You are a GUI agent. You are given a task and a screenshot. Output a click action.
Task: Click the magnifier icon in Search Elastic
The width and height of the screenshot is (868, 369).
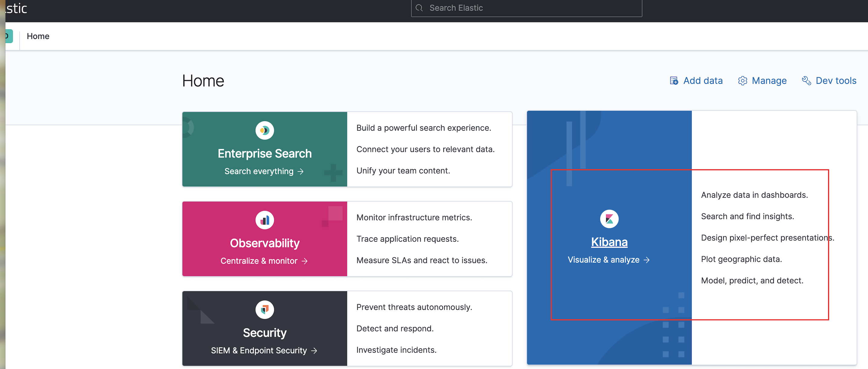(x=419, y=8)
